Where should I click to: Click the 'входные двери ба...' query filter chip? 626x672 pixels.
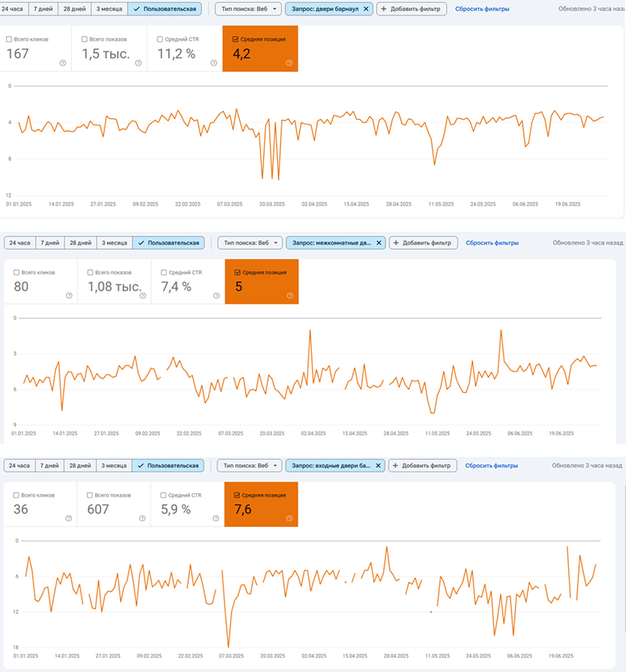point(331,466)
